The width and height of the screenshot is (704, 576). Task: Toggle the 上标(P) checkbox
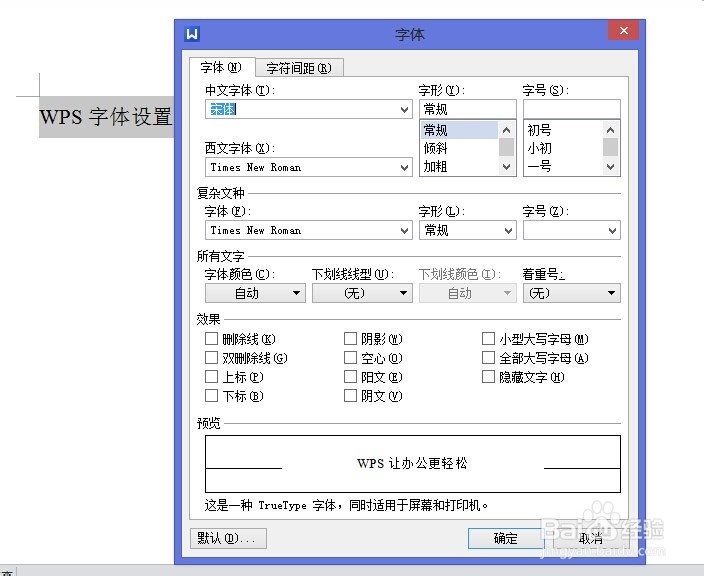click(x=211, y=377)
